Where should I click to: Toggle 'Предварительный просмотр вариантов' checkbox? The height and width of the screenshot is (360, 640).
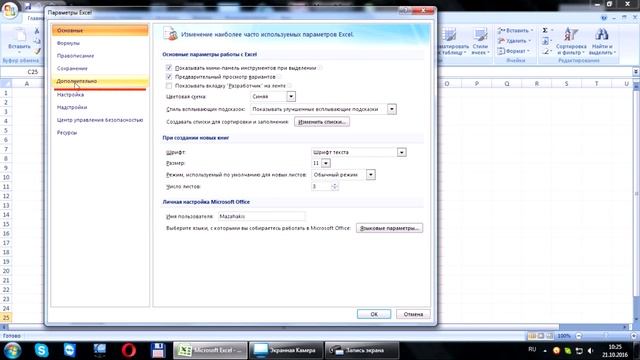coord(169,77)
